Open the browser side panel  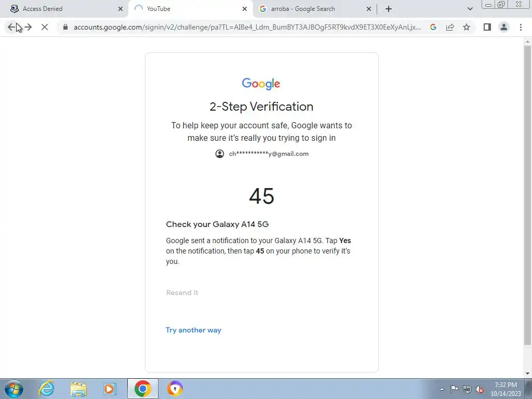point(487,27)
